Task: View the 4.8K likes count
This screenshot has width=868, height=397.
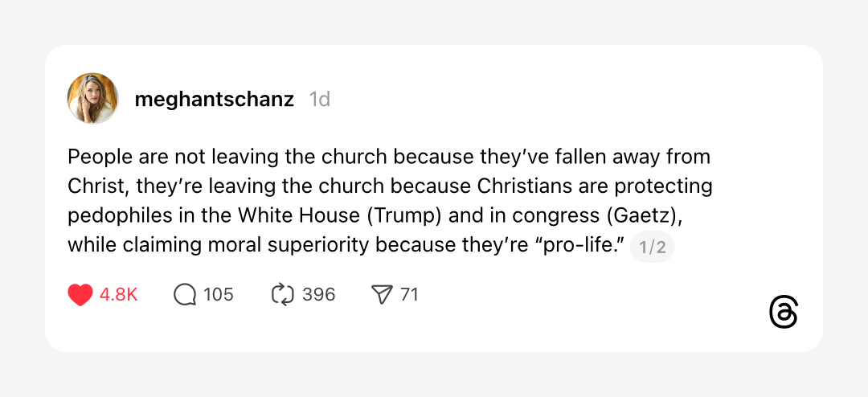Action: click(119, 295)
